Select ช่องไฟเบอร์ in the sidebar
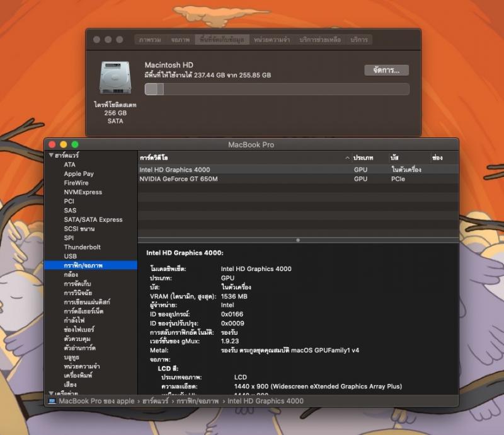 pos(79,330)
